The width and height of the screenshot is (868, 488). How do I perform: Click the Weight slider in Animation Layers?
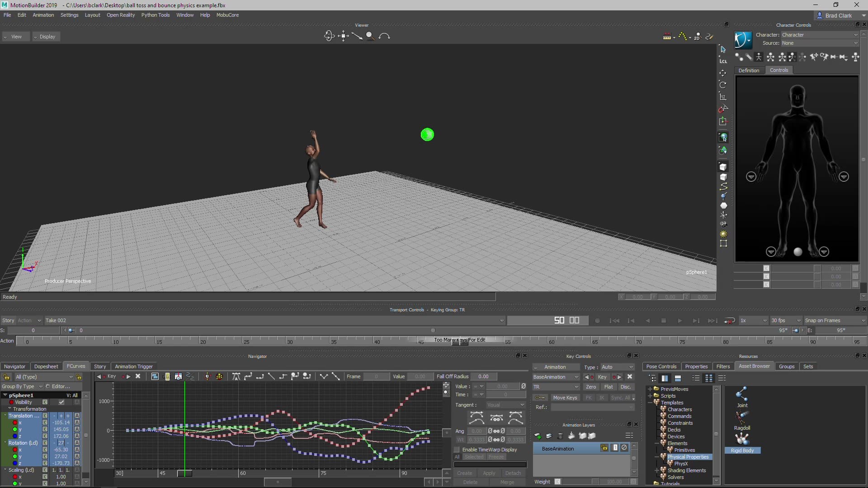(x=596, y=482)
